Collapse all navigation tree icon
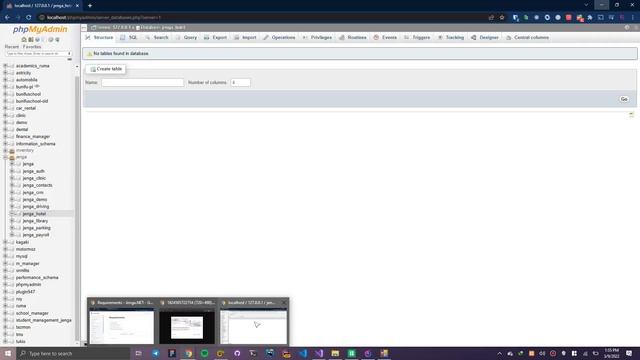Screen dimensions: 640x360 pos(69,60)
